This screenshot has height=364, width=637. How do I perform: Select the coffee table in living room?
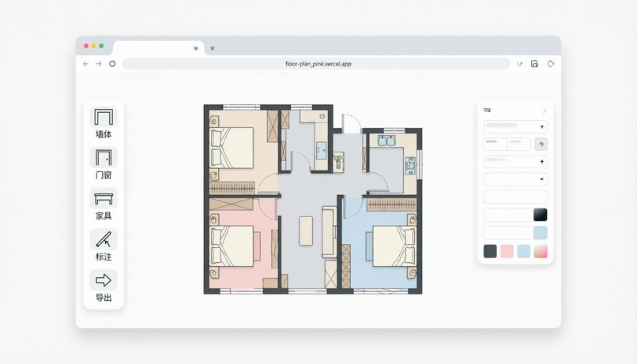306,231
